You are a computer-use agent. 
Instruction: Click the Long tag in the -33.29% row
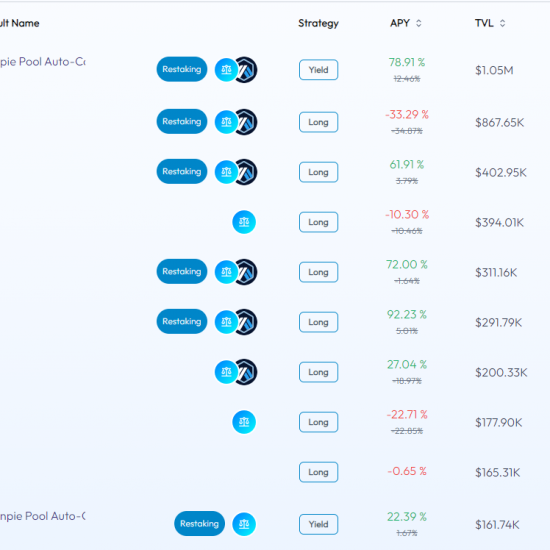coord(318,122)
